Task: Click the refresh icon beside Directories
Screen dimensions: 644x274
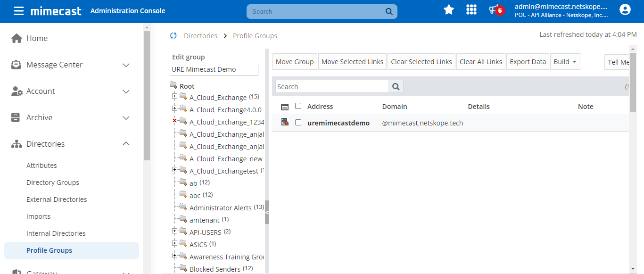Action: pos(173,36)
